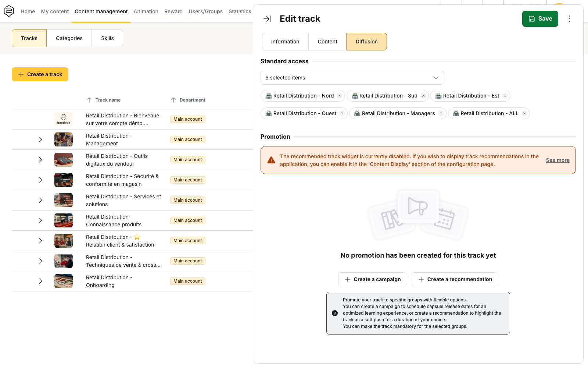Go to Home in the top navigation

click(x=28, y=11)
